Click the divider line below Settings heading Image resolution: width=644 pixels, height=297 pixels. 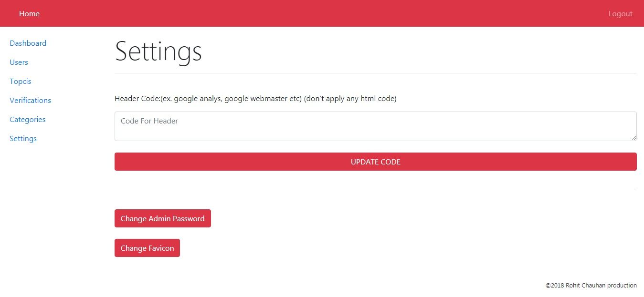coord(375,73)
